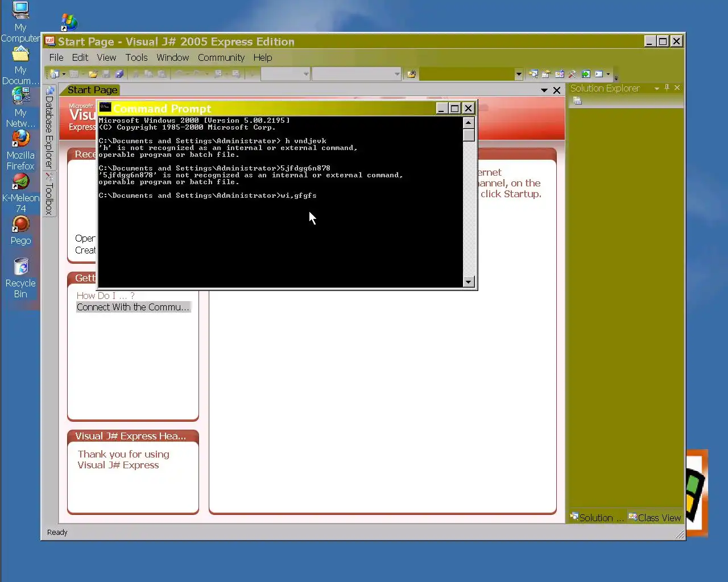Open the Help menu
Image resolution: width=728 pixels, height=582 pixels.
(x=263, y=57)
